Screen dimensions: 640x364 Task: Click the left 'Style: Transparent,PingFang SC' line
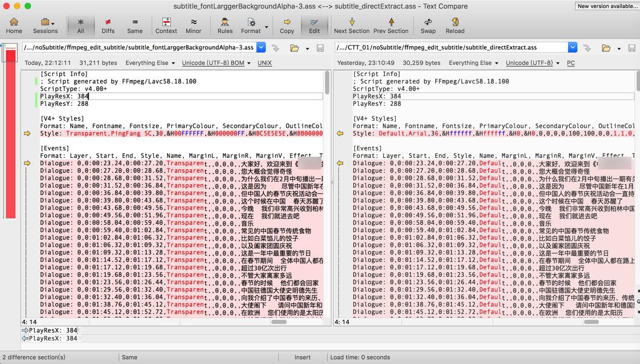(181, 133)
